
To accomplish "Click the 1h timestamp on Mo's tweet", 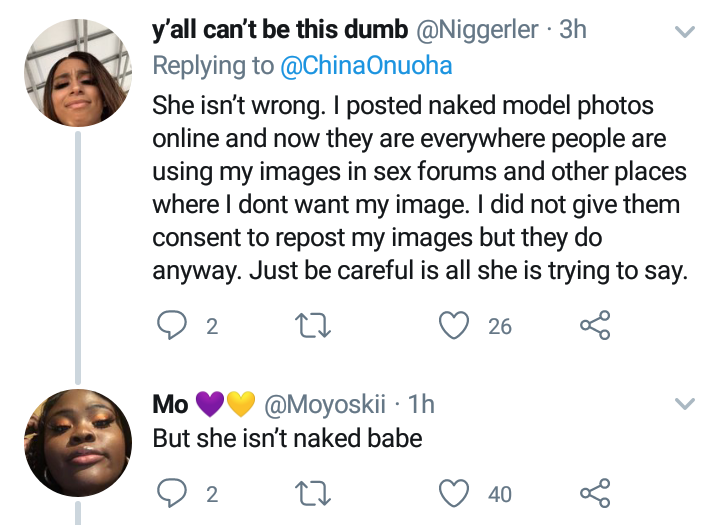I will click(x=423, y=404).
